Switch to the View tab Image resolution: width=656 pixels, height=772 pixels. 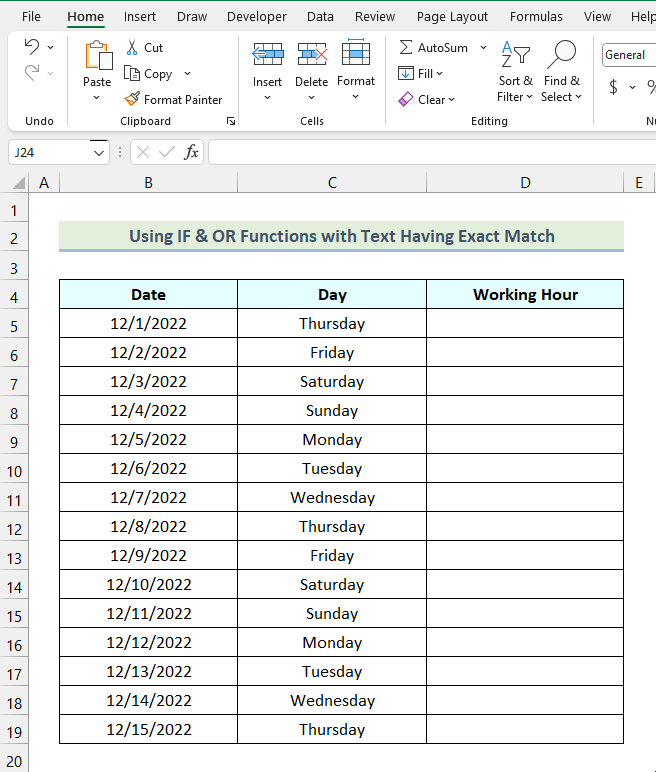[x=597, y=17]
